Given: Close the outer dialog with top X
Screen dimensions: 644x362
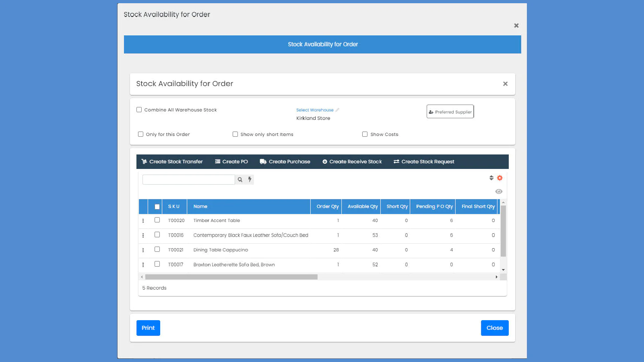Looking at the screenshot, I should (516, 25).
